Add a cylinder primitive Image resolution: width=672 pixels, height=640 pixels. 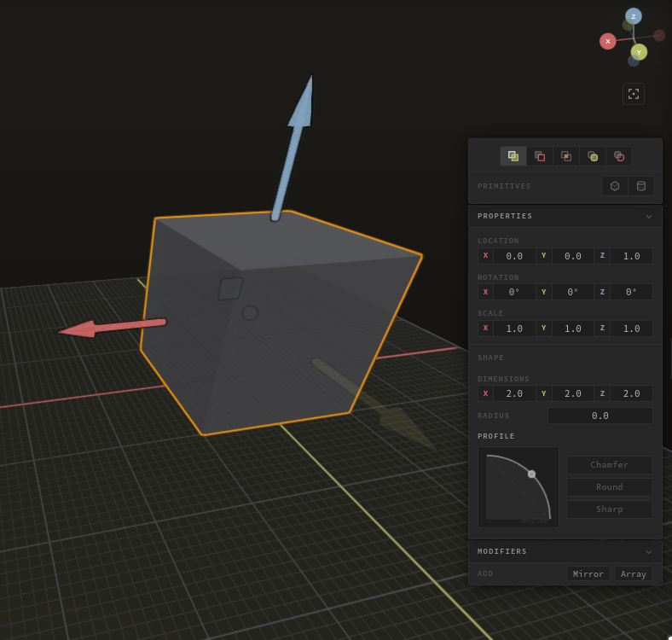point(641,186)
